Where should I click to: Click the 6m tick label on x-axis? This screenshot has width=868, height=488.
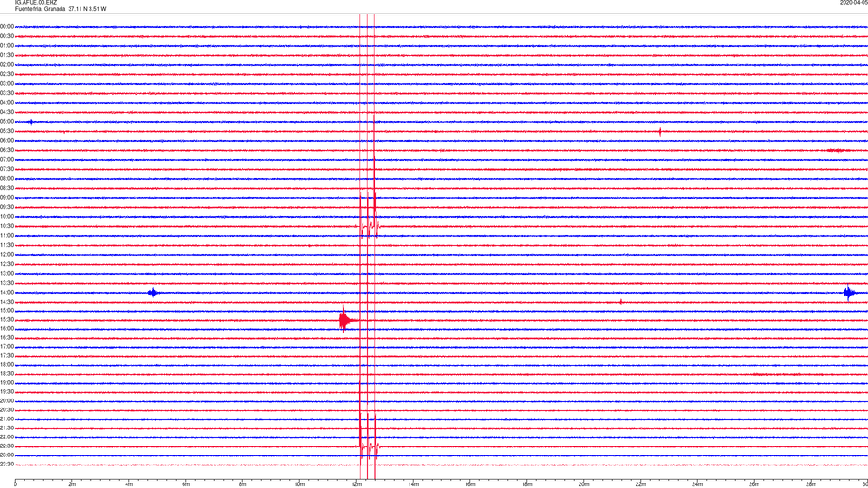pos(185,484)
